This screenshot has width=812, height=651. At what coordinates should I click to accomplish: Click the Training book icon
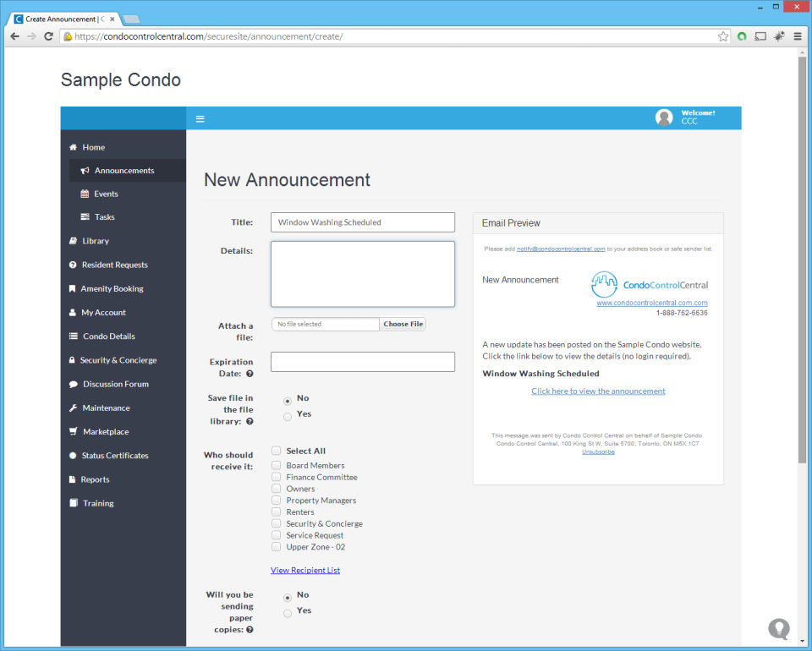coord(74,503)
